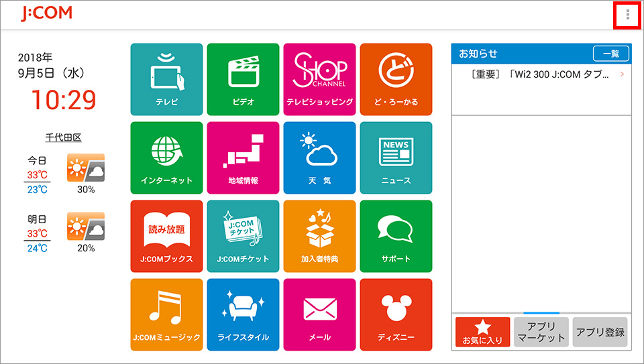Open the ディズニー Mickey tile

click(x=396, y=315)
